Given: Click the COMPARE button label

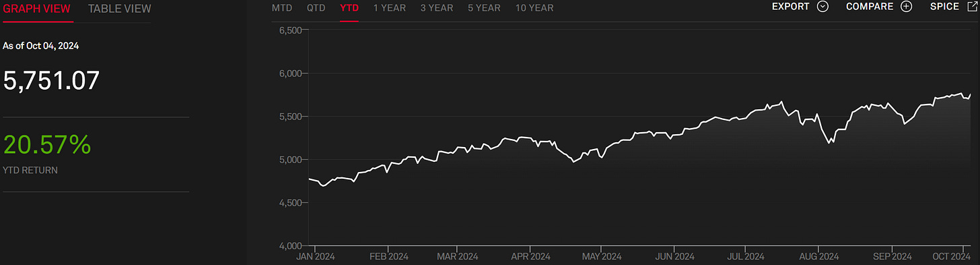Looking at the screenshot, I should tap(870, 7).
